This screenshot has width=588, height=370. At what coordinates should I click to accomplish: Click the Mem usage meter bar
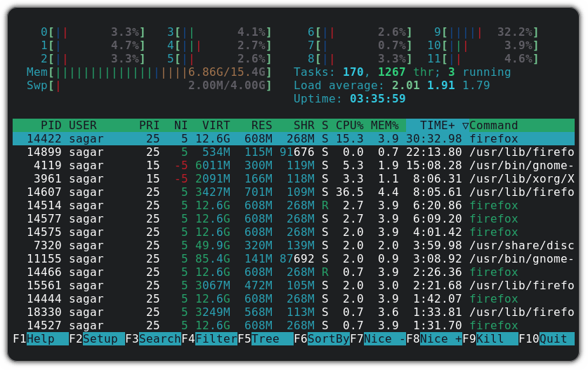point(163,72)
